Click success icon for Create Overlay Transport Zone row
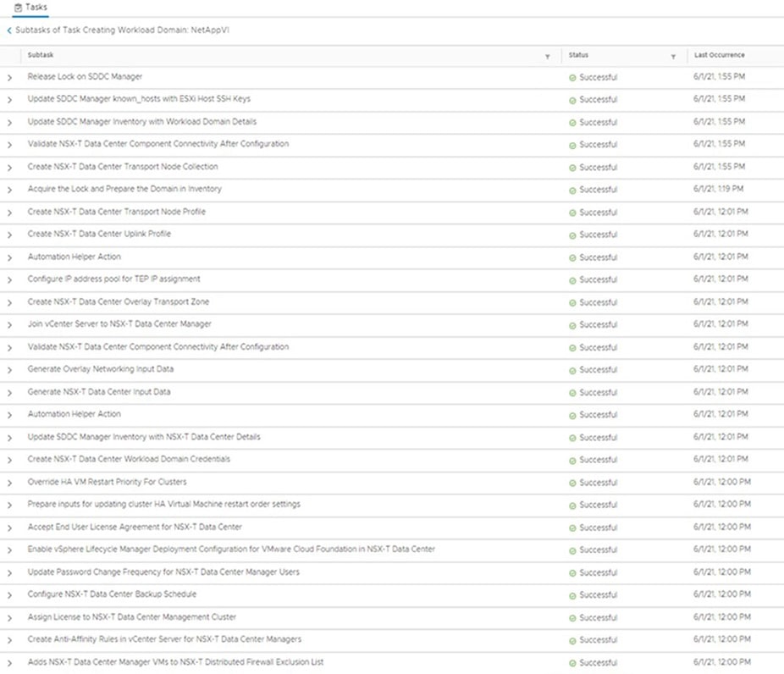This screenshot has height=674, width=784. pos(572,302)
